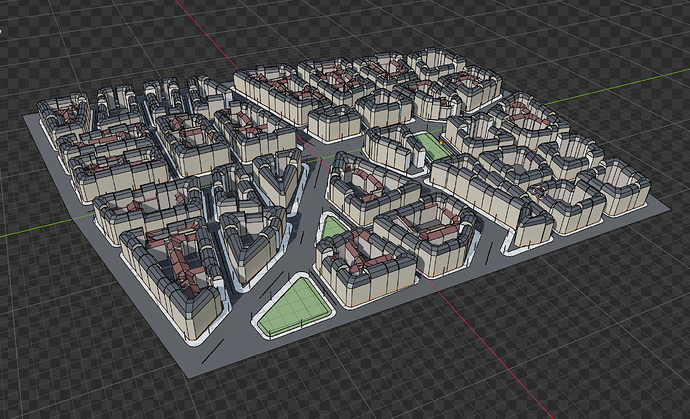Select the rectangular green park
Image resolution: width=690 pixels, height=419 pixels.
point(432,147)
